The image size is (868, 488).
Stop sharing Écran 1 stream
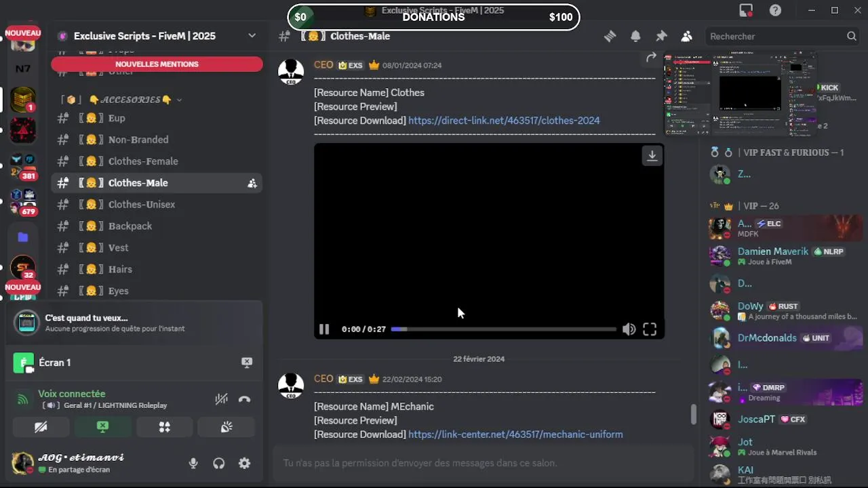point(247,363)
